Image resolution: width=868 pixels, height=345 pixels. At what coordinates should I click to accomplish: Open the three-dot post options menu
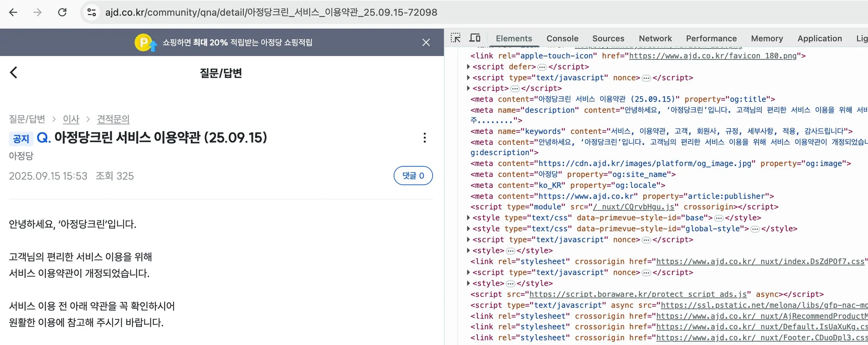pos(425,138)
